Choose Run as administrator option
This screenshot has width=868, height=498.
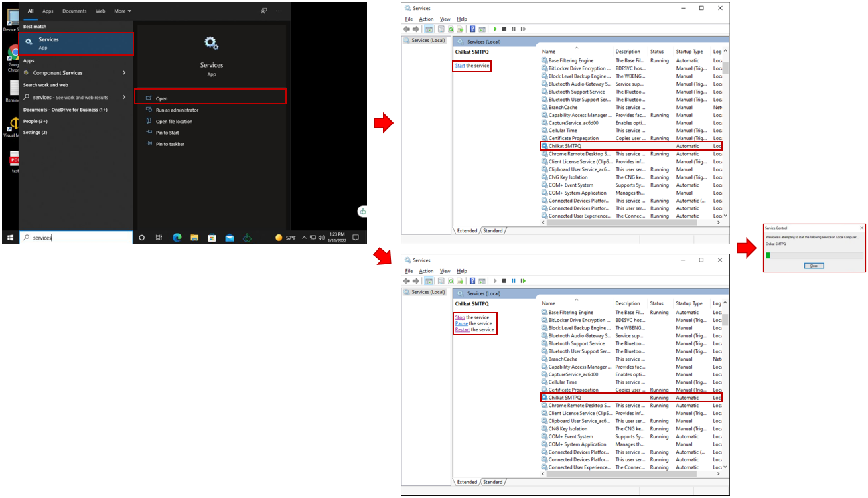(177, 110)
